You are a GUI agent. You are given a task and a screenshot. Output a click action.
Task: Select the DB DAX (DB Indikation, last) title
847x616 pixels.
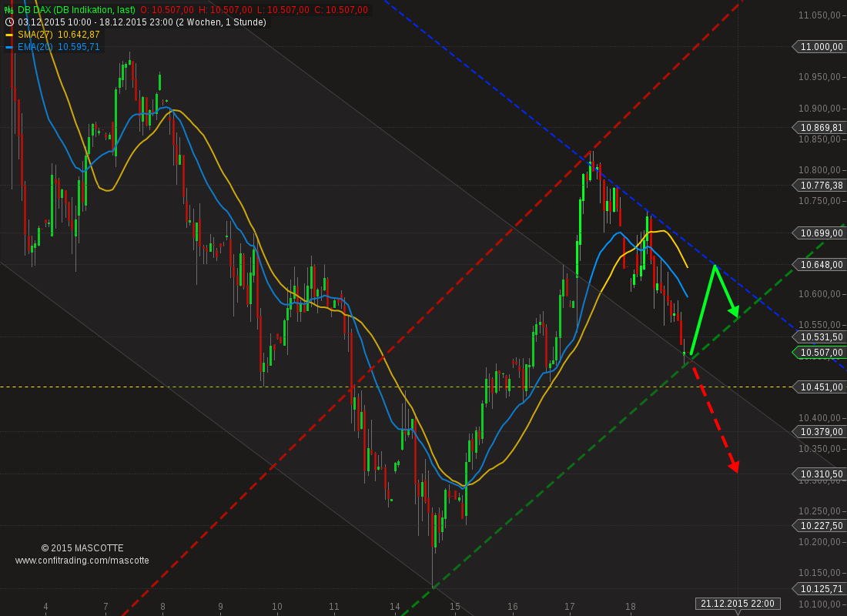coord(76,10)
